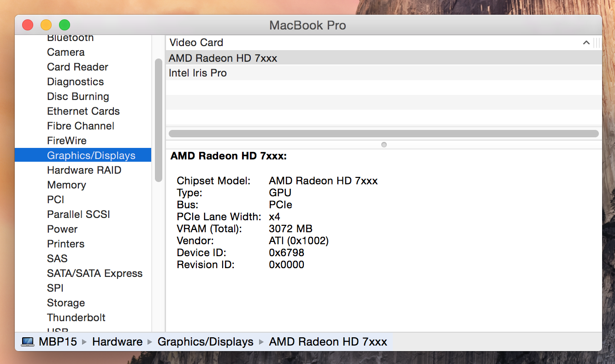Click the MacBook Pro window title
This screenshot has height=364, width=615.
pos(307,25)
